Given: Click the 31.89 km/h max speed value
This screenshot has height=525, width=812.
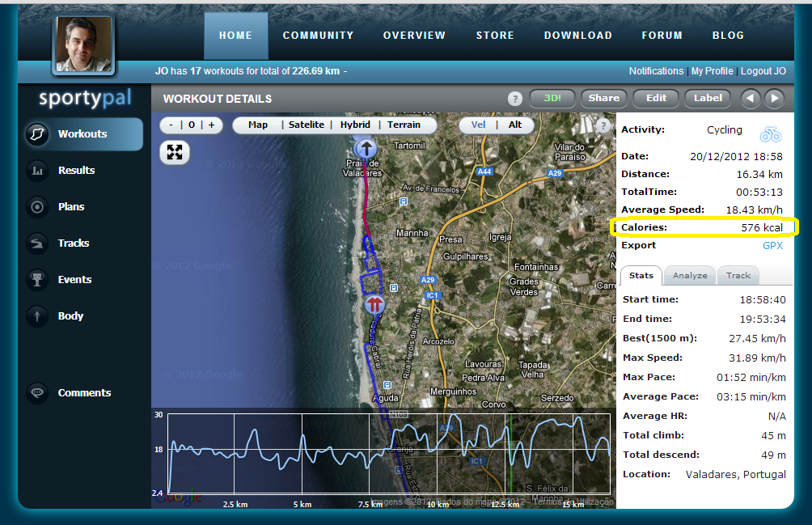Looking at the screenshot, I should click(x=757, y=358).
